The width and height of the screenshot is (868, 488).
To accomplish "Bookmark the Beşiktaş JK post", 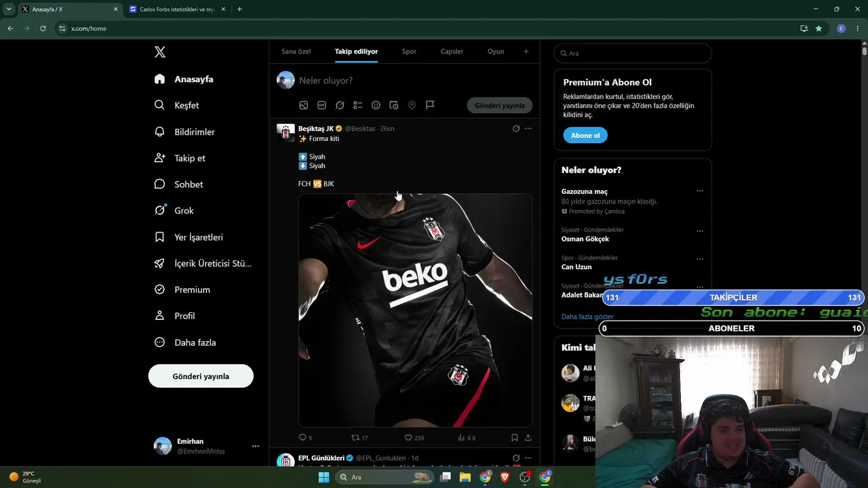I will (x=515, y=438).
